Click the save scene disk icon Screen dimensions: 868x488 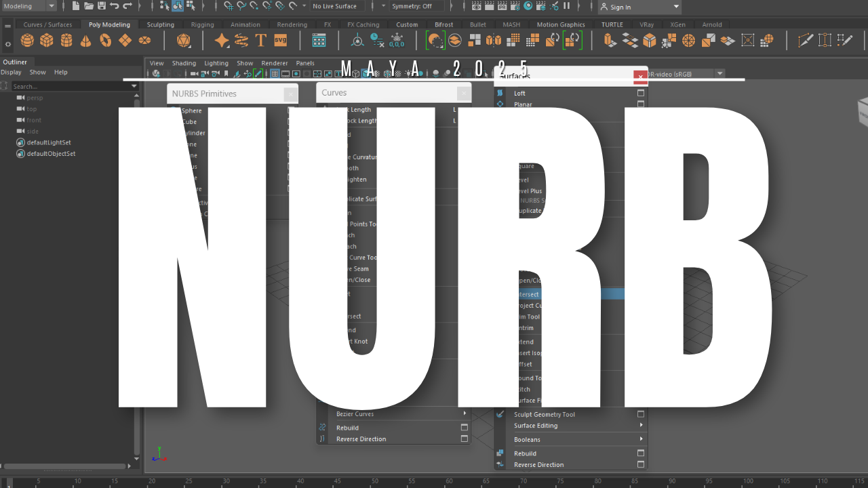coord(102,6)
